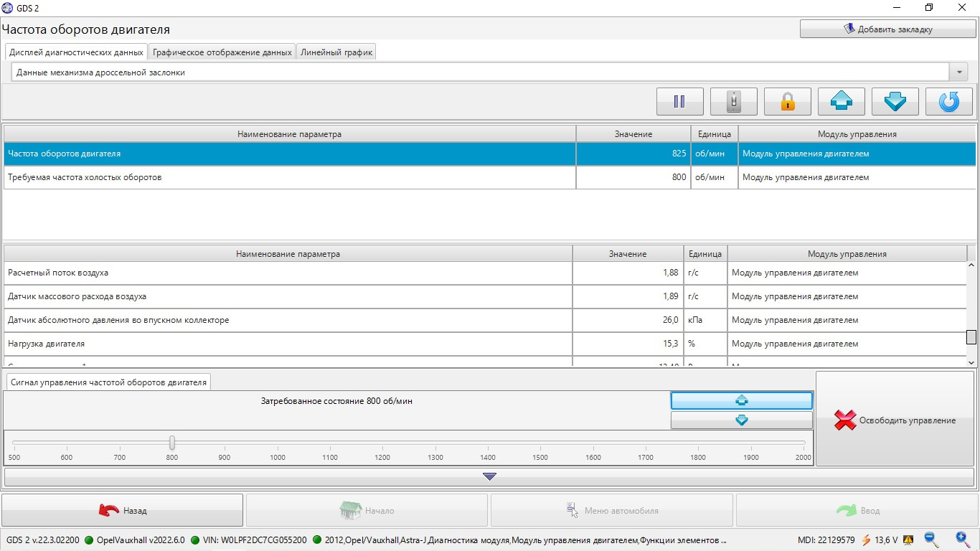Click the zoom in magnifier icon
Image resolution: width=980 pixels, height=551 pixels.
pyautogui.click(x=963, y=540)
